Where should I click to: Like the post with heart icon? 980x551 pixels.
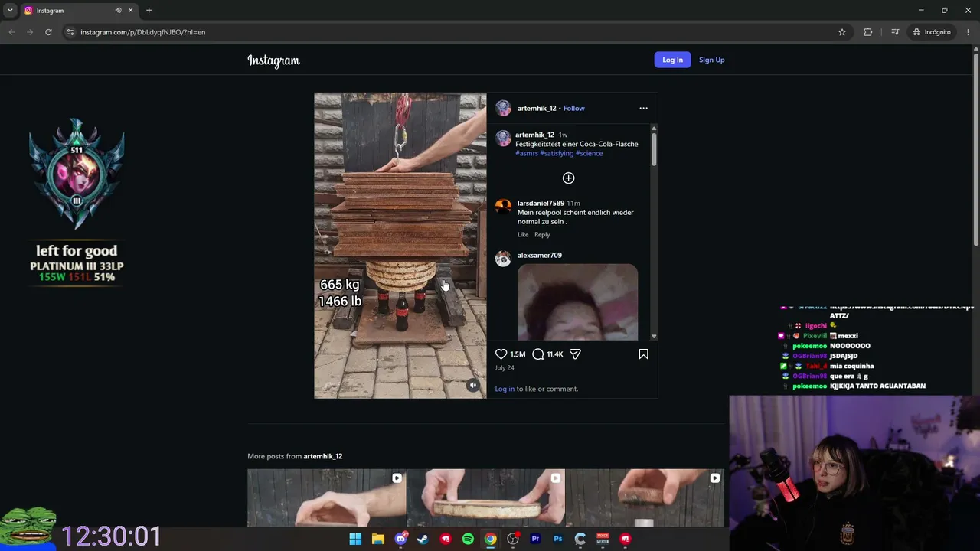pyautogui.click(x=501, y=354)
